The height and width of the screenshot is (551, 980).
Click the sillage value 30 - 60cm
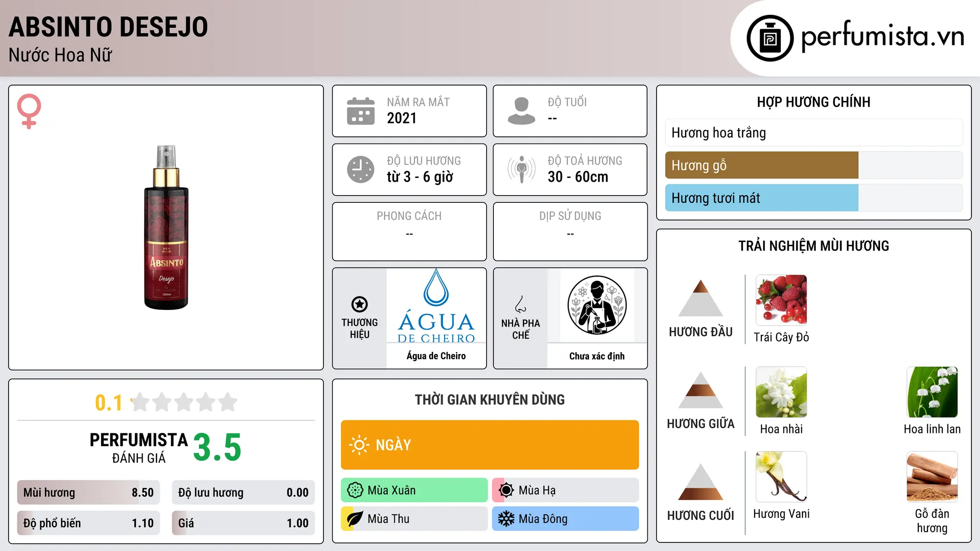[x=578, y=177]
